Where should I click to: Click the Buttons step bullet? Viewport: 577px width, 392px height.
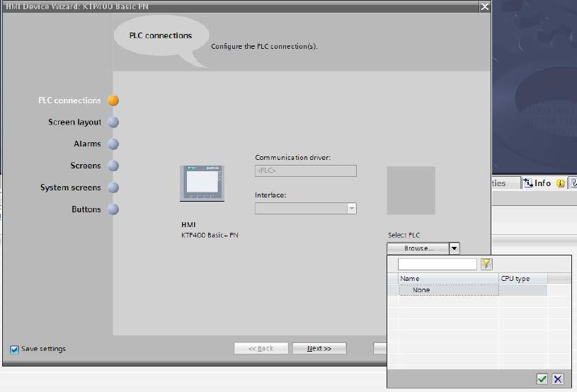coord(113,209)
